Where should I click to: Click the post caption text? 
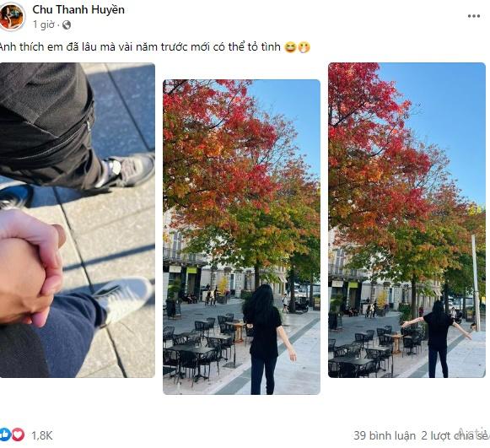coord(140,47)
